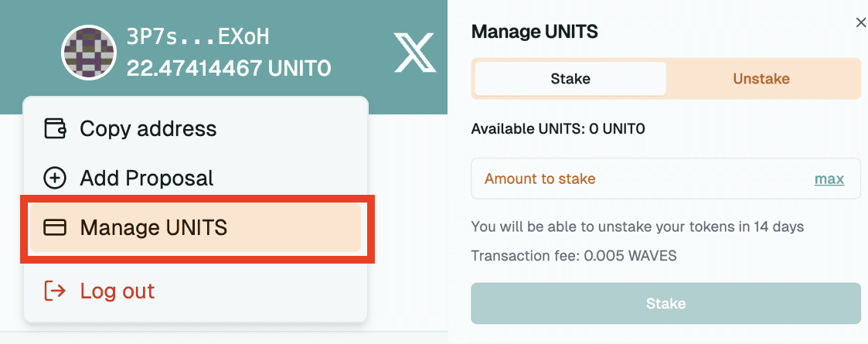Click the max link in amount field
The width and height of the screenshot is (868, 344).
click(x=829, y=179)
